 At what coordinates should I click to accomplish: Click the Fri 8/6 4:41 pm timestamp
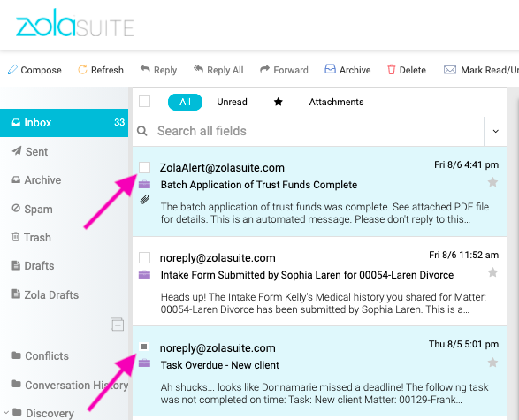point(466,164)
